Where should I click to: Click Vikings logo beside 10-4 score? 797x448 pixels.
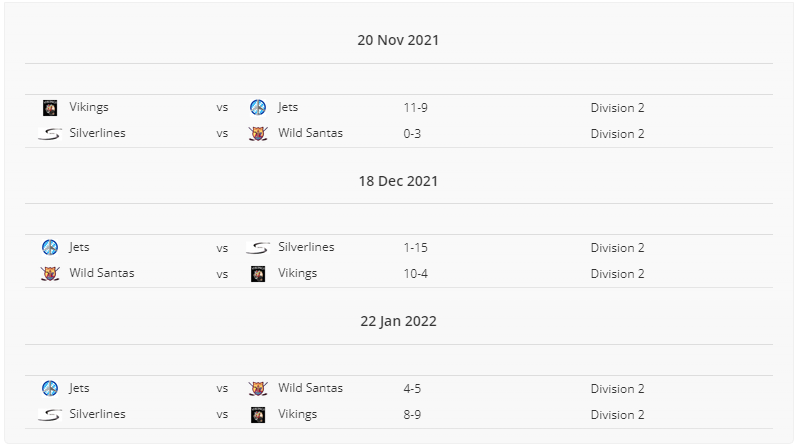[258, 274]
